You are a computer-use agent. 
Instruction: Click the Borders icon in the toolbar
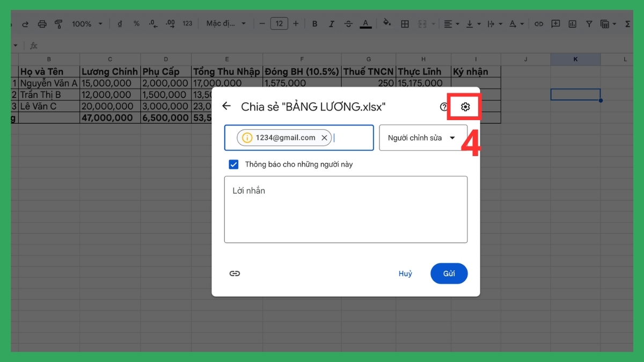(405, 24)
